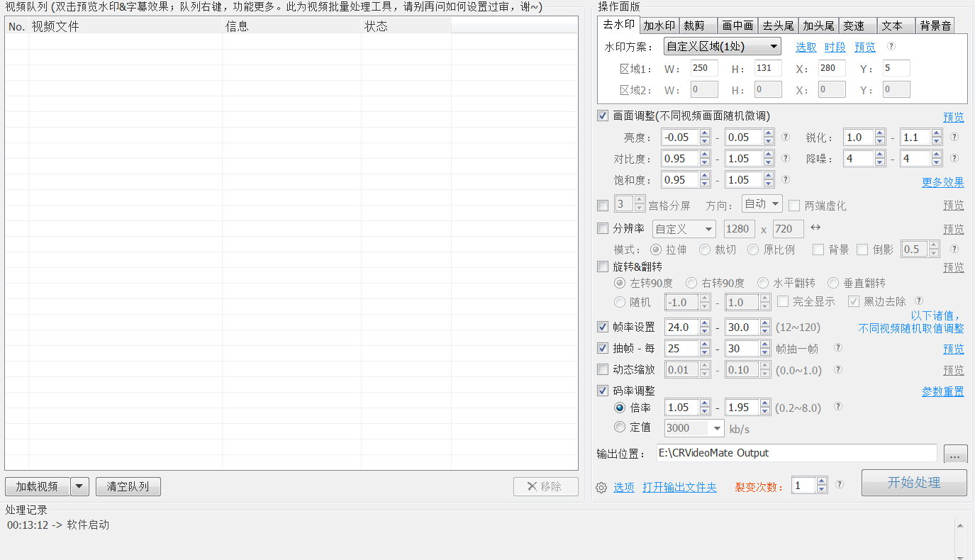Select the 定值 bitrate radio button
This screenshot has height=560, width=975.
[x=620, y=427]
